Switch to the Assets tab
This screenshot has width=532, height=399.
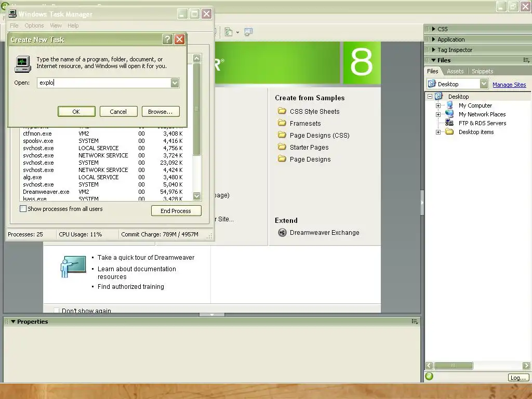(x=455, y=71)
